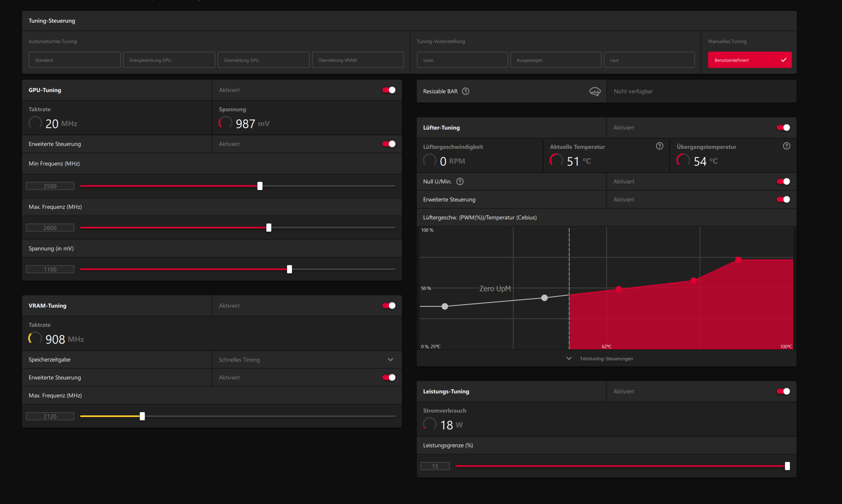Choose the Leise tuning preset
Viewport: 842px width, 504px height.
tap(462, 60)
